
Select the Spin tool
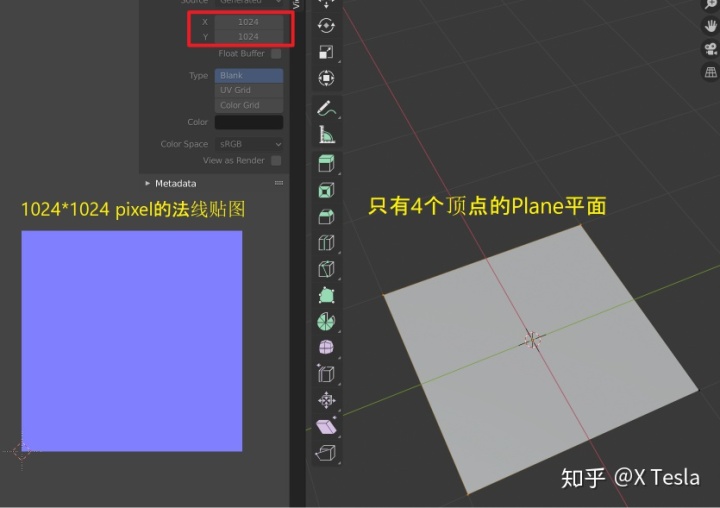[326, 322]
